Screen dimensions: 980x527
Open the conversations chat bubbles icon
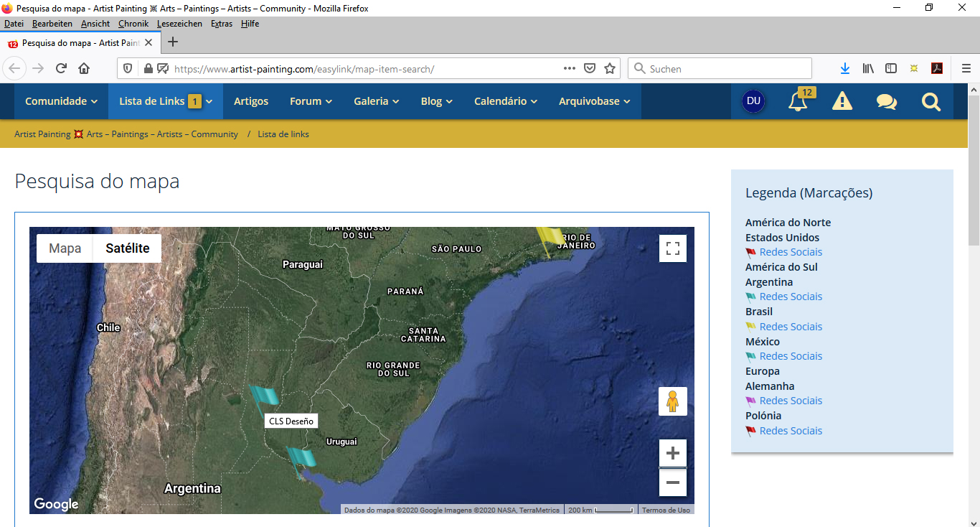(886, 102)
